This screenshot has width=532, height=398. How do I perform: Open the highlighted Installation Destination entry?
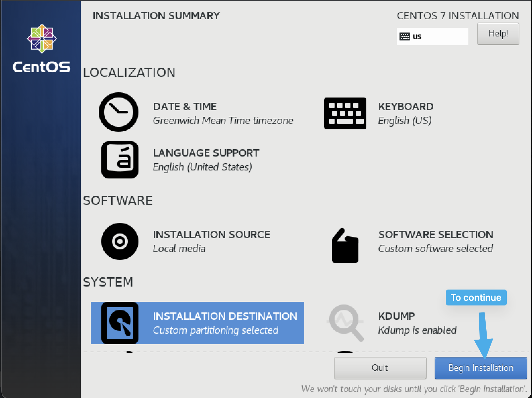pos(225,323)
